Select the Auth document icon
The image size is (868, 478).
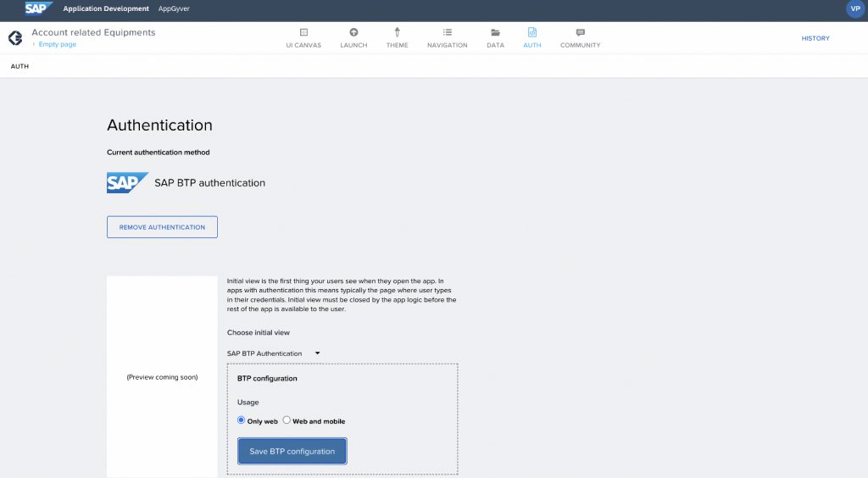[x=532, y=32]
